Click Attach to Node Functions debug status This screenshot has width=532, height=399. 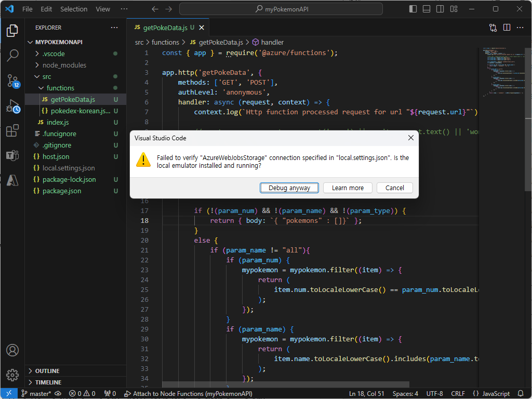click(x=188, y=394)
